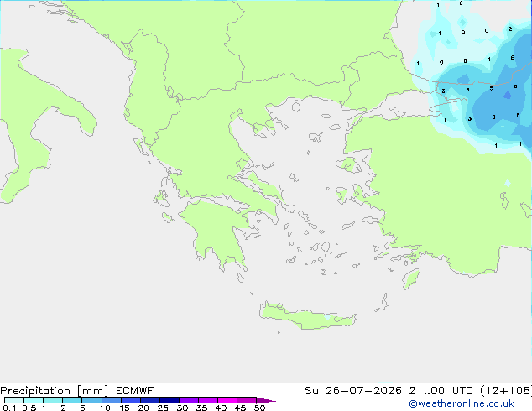Click the legend scale label '50'
This screenshot has width=532, height=411.
[260, 408]
